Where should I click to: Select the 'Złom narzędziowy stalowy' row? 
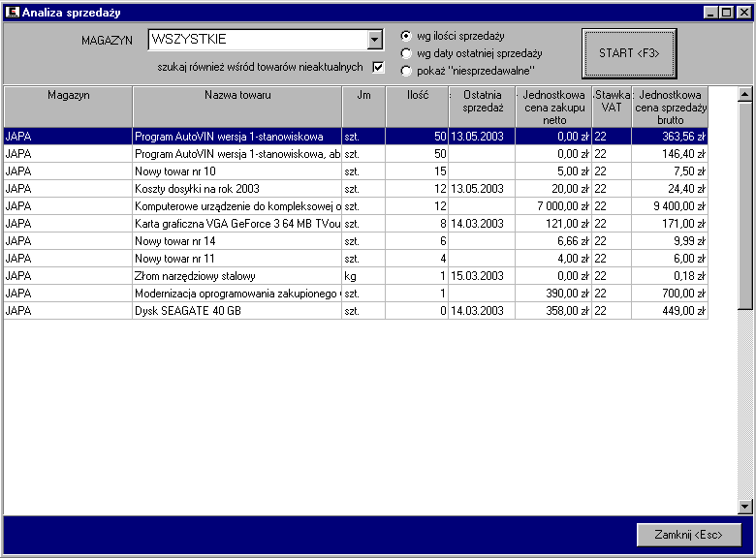pyautogui.click(x=237, y=276)
